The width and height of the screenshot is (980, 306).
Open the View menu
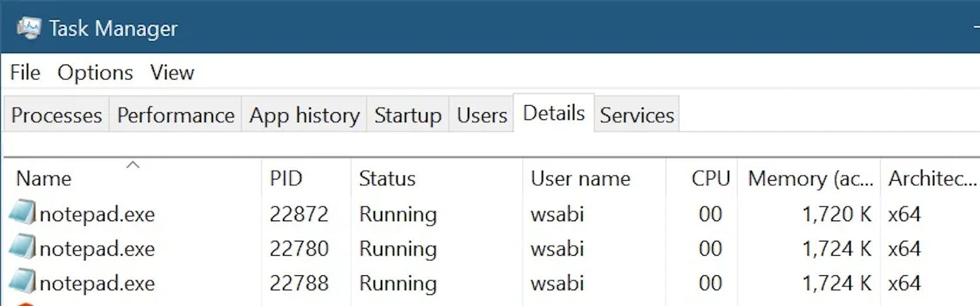click(172, 72)
